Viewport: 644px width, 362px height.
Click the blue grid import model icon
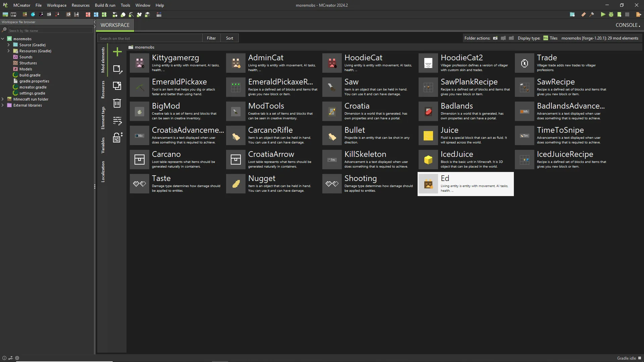[x=96, y=14]
